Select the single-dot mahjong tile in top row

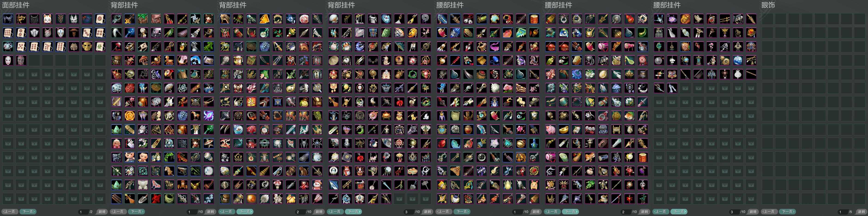(100, 18)
